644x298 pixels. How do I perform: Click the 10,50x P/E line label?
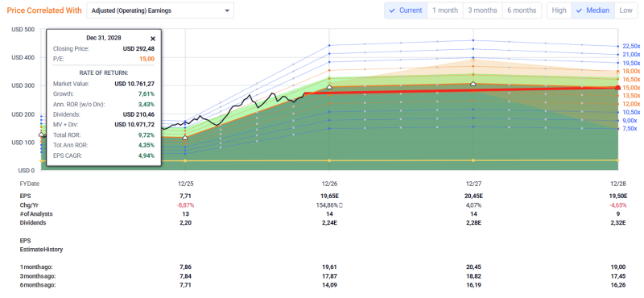click(x=632, y=112)
